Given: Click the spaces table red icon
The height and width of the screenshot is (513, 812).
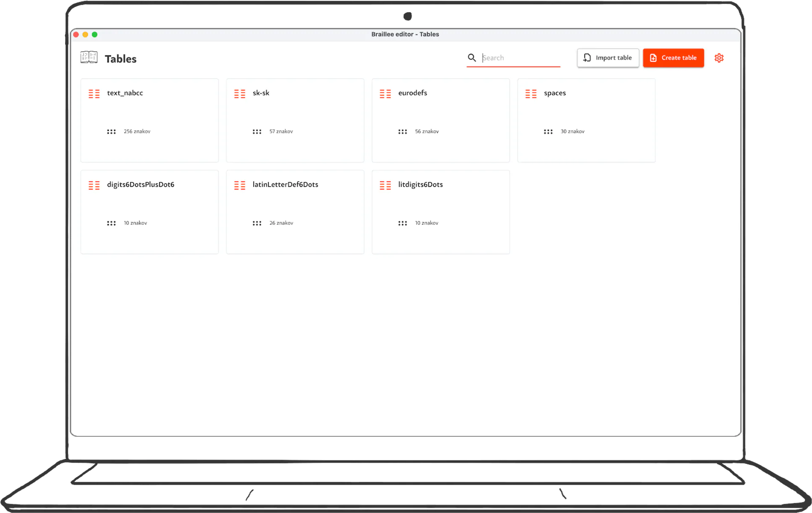Looking at the screenshot, I should click(531, 94).
